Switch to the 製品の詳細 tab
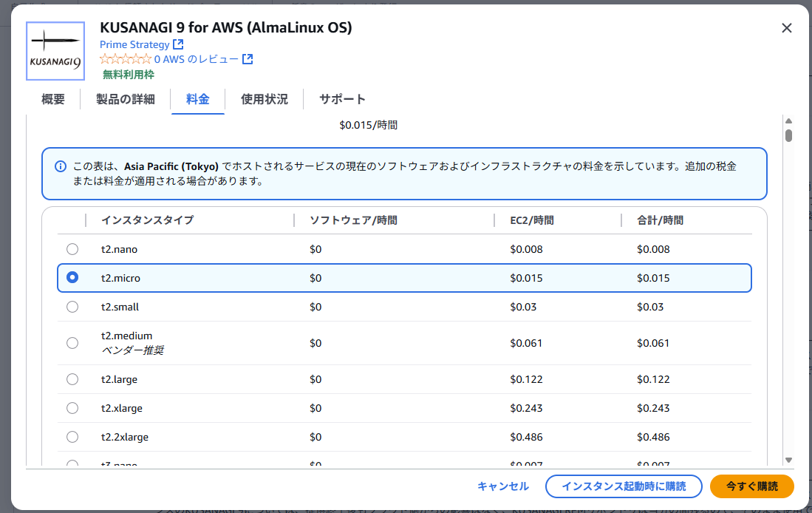The image size is (812, 513). [x=126, y=99]
